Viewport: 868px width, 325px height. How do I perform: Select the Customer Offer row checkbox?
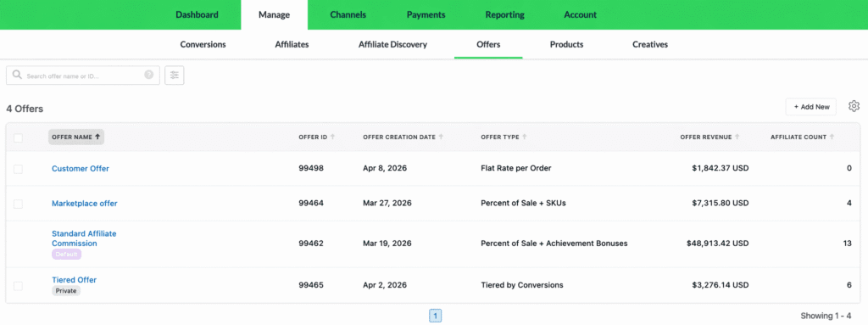pos(19,169)
